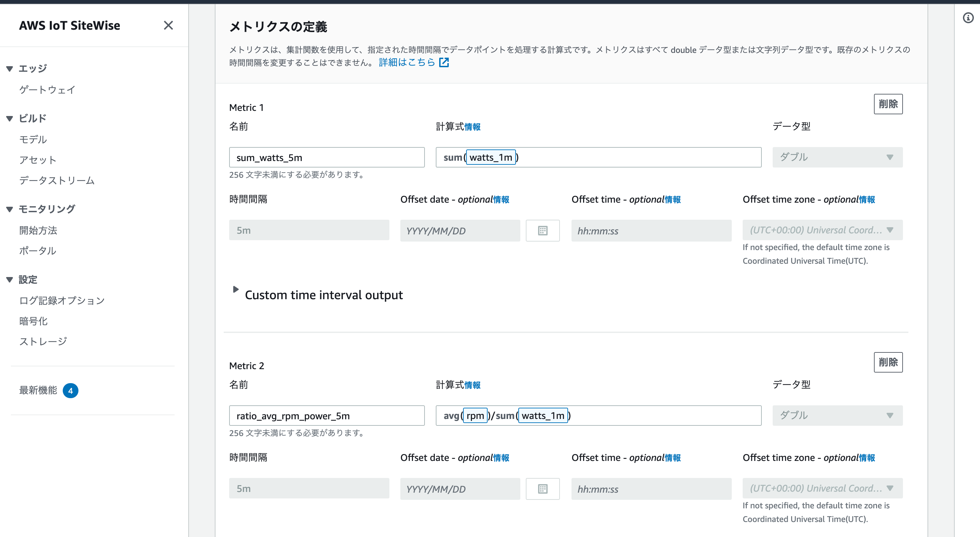Viewport: 980px width, 537px height.
Task: Click the external link icon beside 詳細はこちら
Action: click(444, 62)
